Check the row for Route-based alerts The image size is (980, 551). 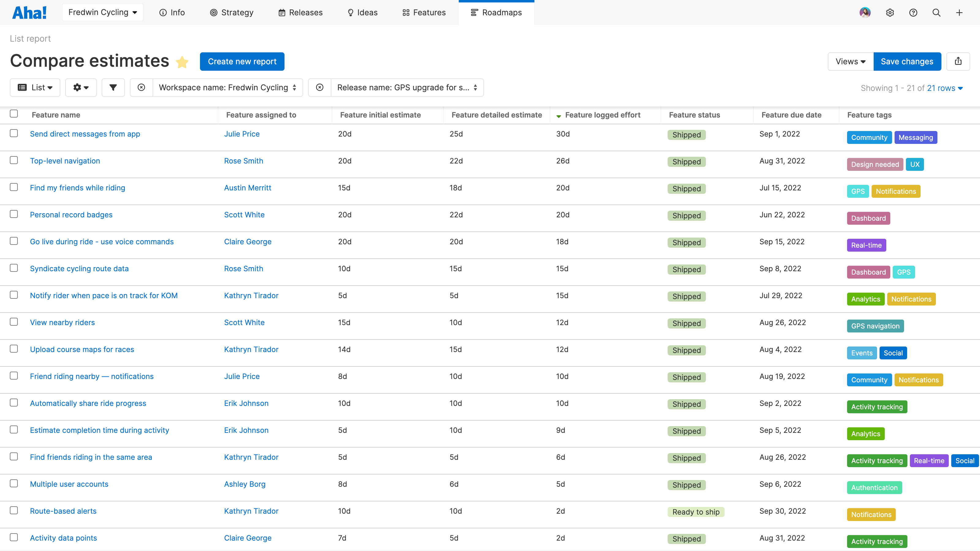pos(14,511)
